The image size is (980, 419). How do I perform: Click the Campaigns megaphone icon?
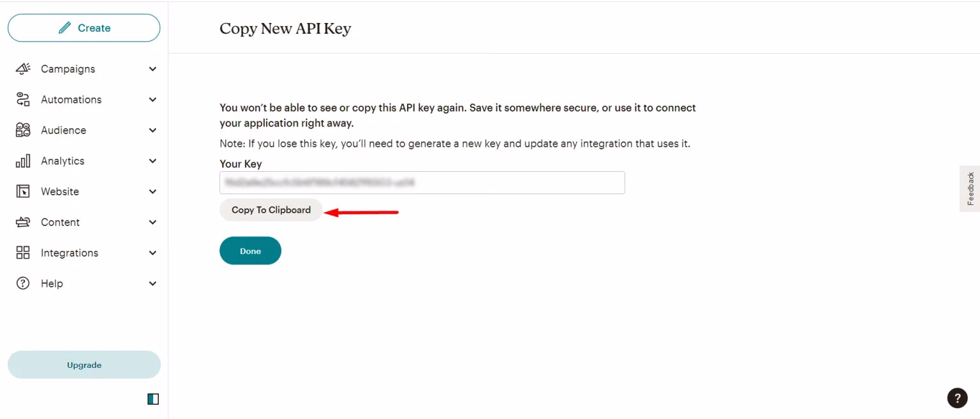tap(23, 68)
